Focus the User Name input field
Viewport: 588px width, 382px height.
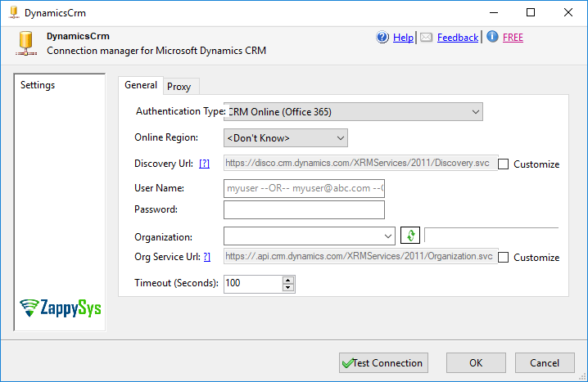pos(304,188)
